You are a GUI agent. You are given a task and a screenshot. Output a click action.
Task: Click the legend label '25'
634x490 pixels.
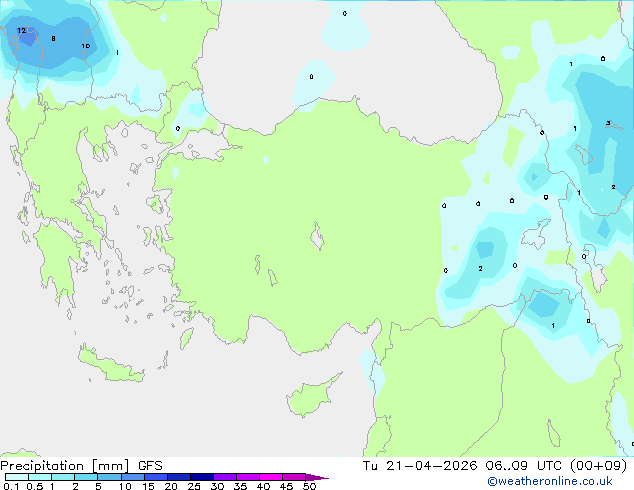tap(194, 486)
